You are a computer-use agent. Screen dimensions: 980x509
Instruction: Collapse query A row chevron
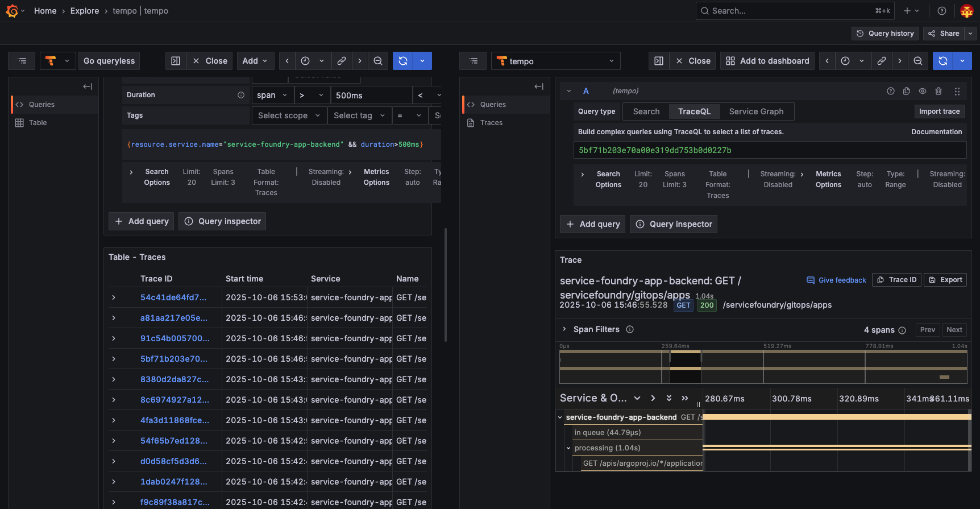pos(569,91)
